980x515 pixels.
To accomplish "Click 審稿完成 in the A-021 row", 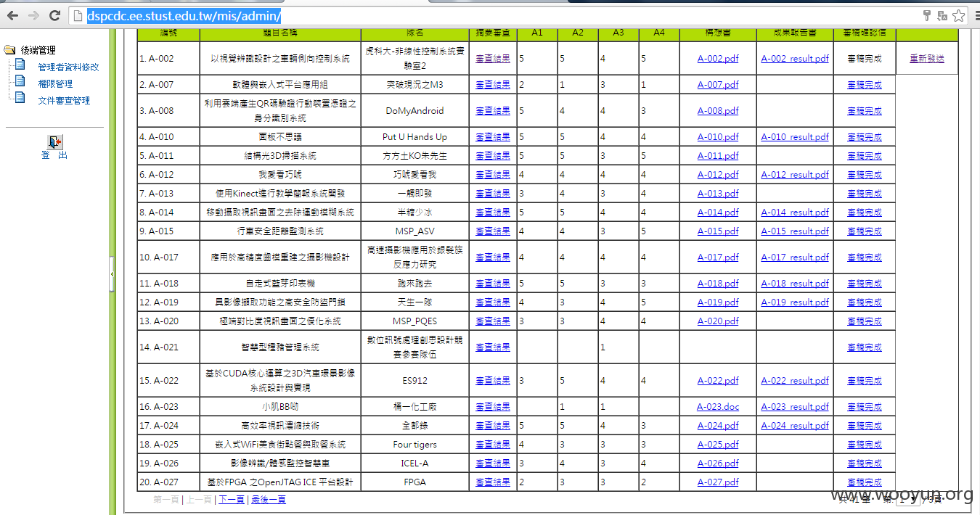I will [x=865, y=347].
